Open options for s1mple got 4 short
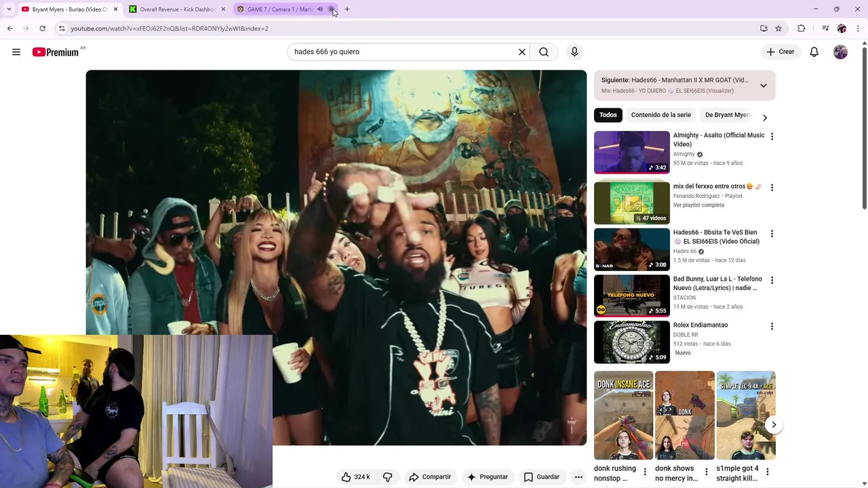Screen dimensions: 868x488 click(768, 472)
